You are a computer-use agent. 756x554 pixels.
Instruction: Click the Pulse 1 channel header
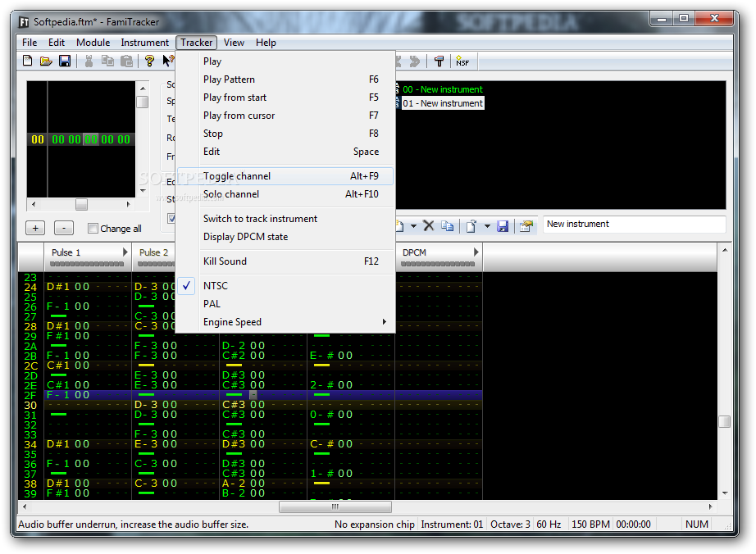88,257
